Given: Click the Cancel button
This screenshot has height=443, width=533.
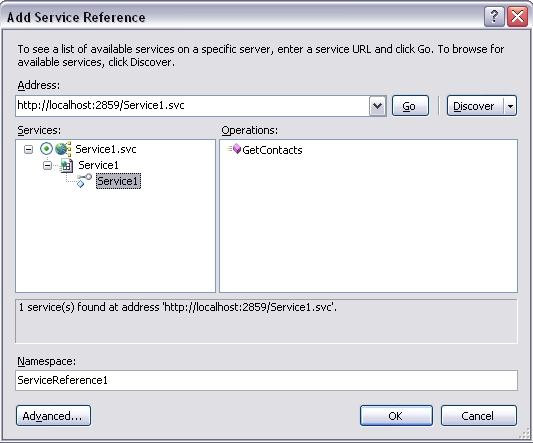Looking at the screenshot, I should pyautogui.click(x=479, y=415).
